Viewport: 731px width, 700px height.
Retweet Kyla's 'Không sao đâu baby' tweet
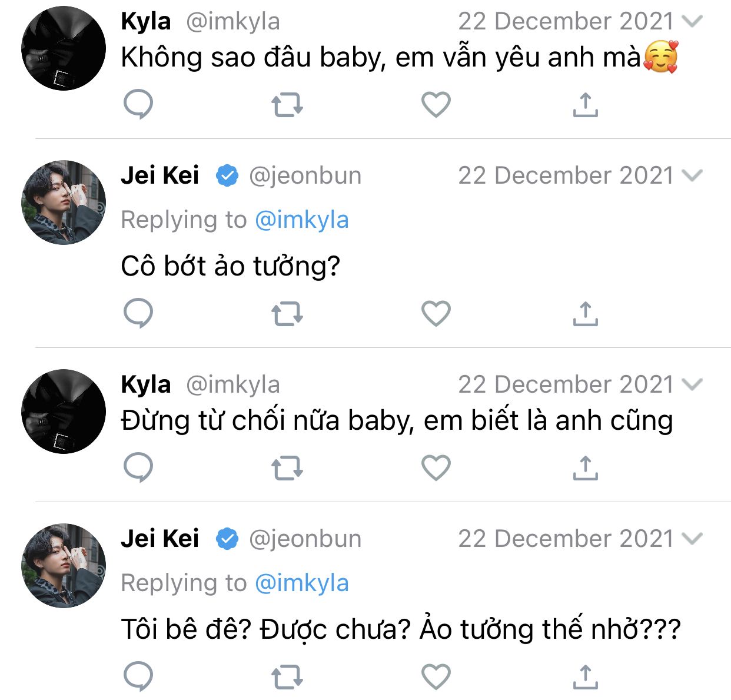[x=287, y=105]
